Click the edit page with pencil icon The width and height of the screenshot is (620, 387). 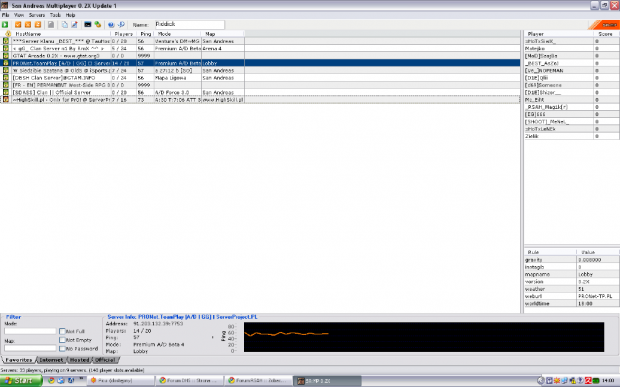(x=74, y=25)
